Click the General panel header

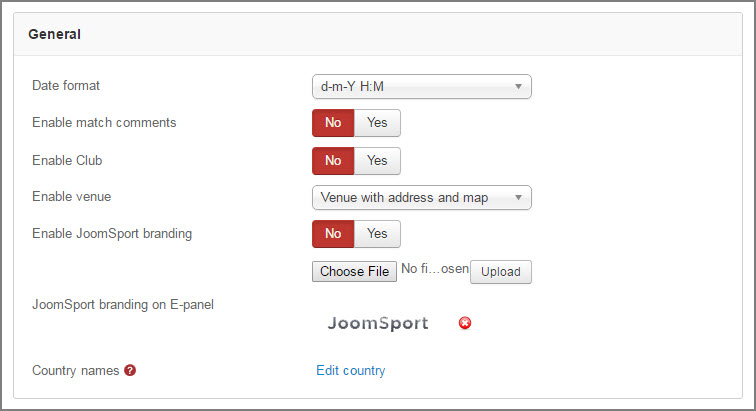[378, 34]
